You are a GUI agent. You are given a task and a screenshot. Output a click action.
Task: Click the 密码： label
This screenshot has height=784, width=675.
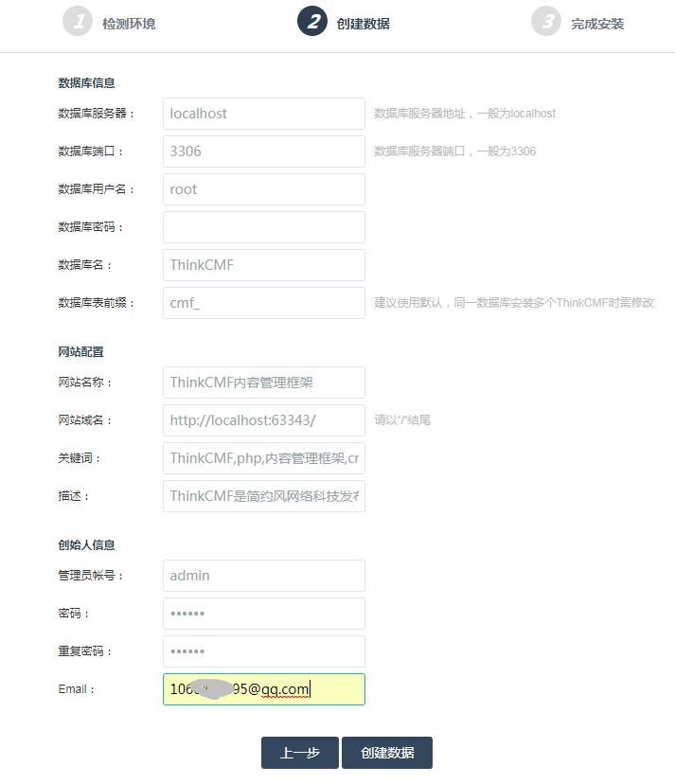click(74, 614)
